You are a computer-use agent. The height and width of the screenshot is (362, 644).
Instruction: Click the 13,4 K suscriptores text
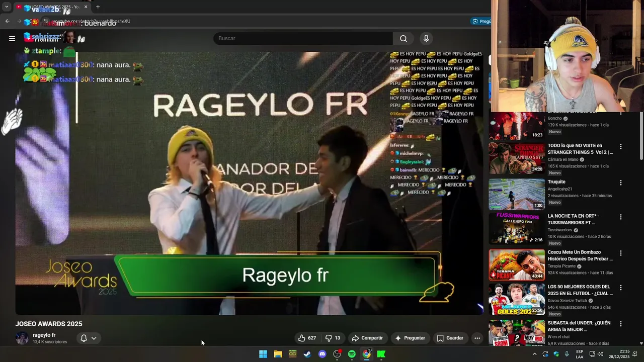[x=50, y=342]
